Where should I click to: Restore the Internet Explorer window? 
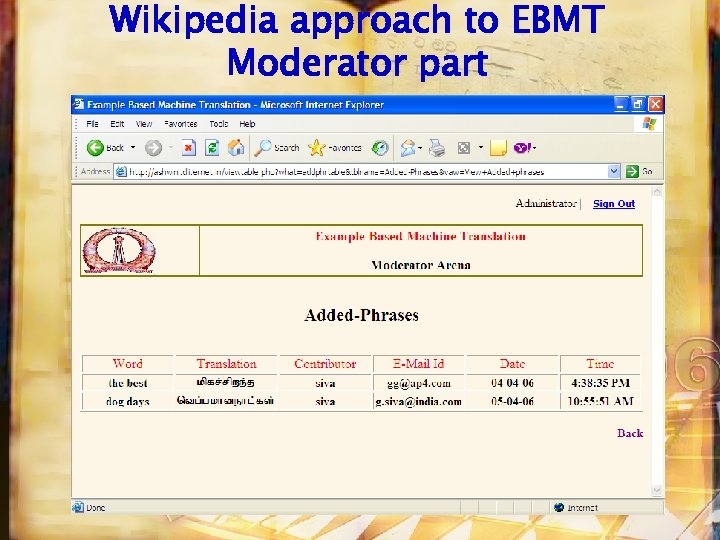[638, 105]
